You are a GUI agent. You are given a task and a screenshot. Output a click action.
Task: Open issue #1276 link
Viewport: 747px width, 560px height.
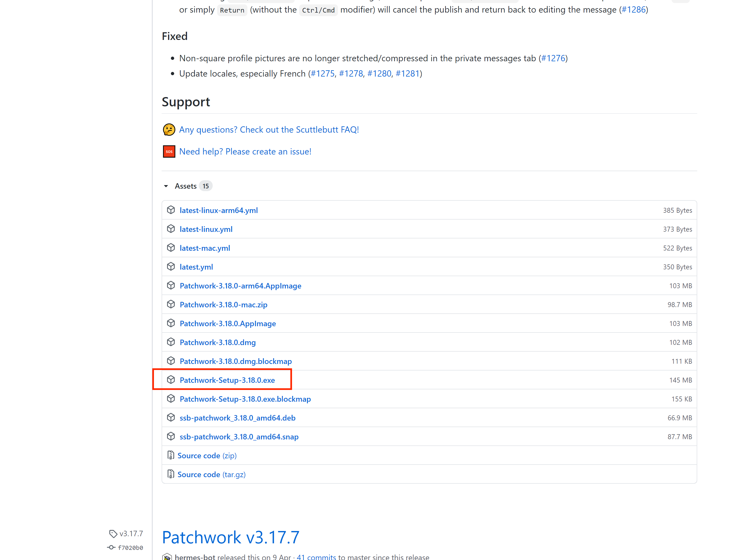click(x=553, y=59)
